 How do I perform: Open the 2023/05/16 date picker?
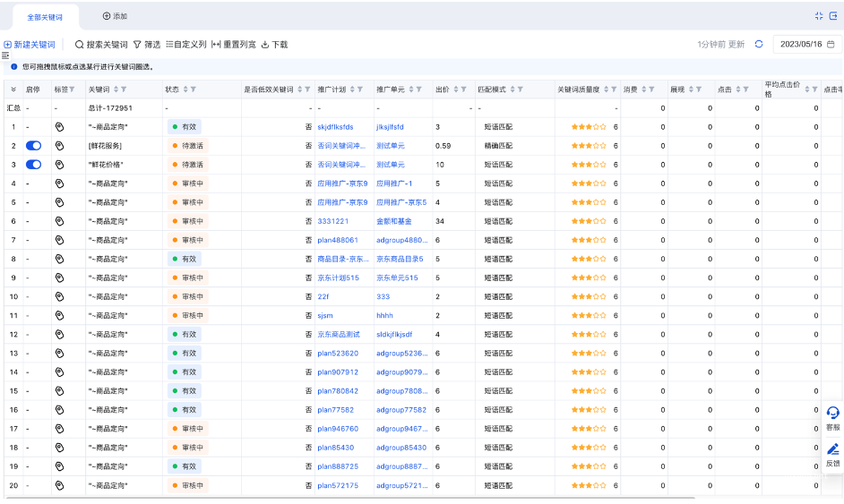coord(807,44)
